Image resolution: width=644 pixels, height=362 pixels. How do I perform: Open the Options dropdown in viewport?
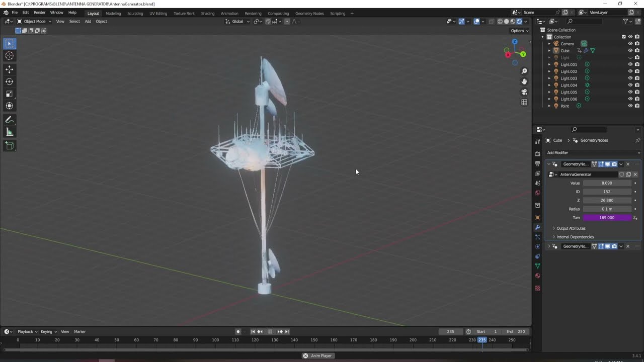[x=520, y=31]
